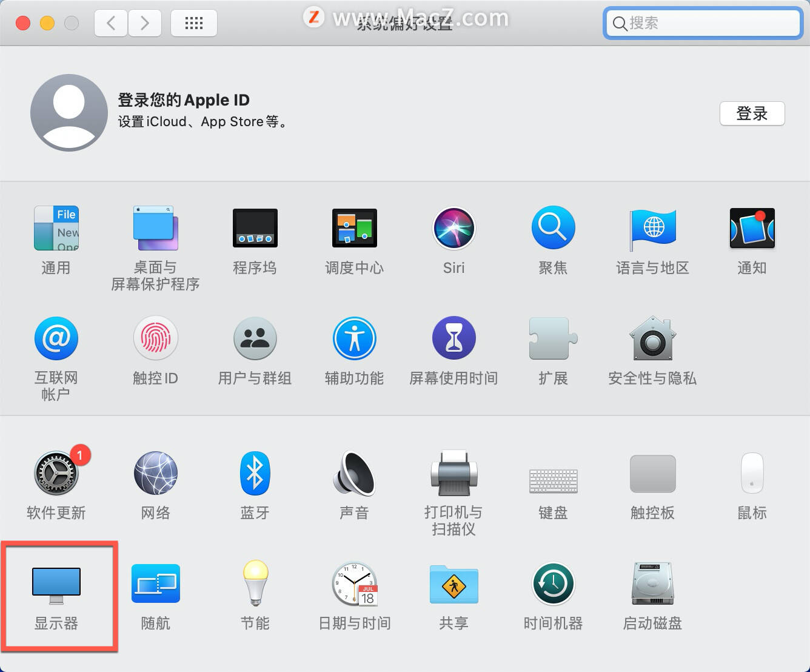Open the 蓝牙 (Bluetooth) pane
This screenshot has height=672, width=810.
(x=255, y=473)
